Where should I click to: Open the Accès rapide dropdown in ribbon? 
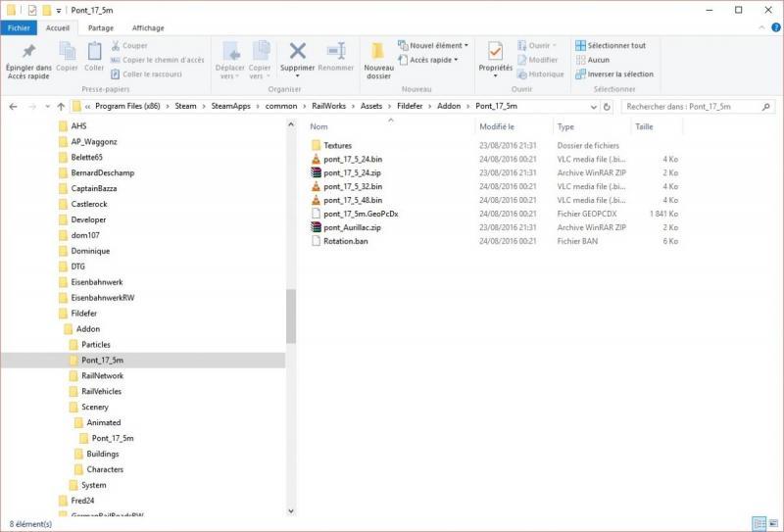point(428,60)
